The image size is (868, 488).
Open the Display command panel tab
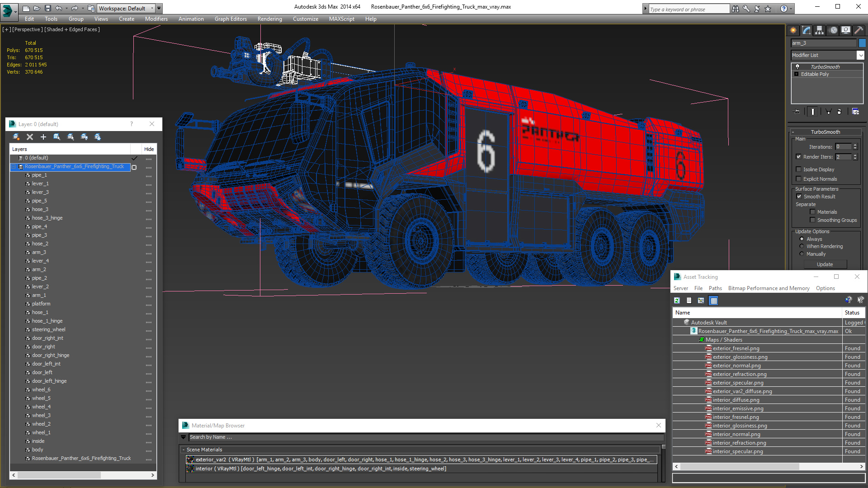[x=846, y=30]
